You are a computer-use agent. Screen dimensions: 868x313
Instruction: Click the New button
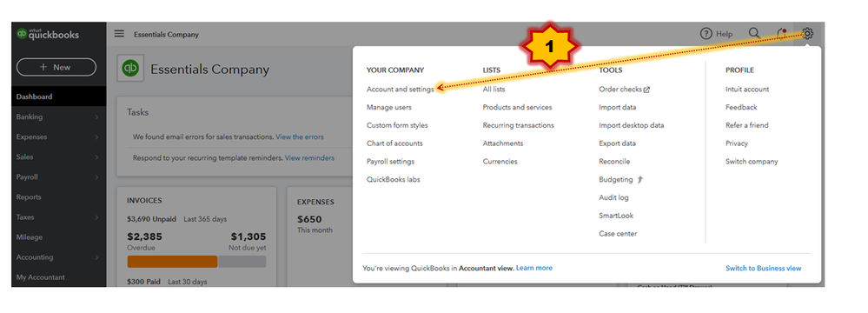pyautogui.click(x=56, y=67)
